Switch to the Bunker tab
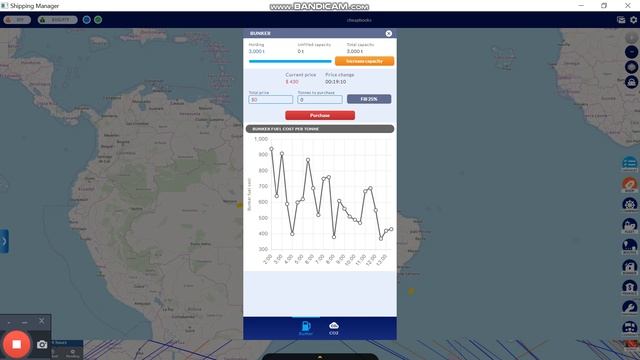 coord(306,328)
